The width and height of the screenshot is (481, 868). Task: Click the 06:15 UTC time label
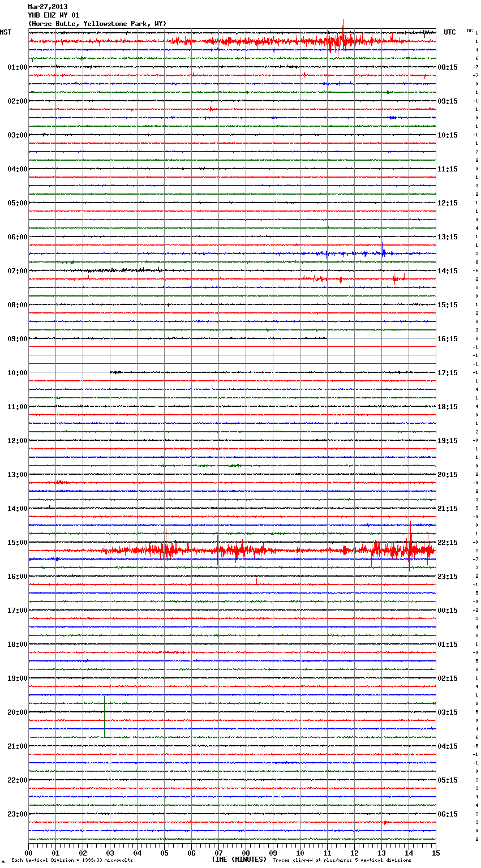pyautogui.click(x=448, y=814)
